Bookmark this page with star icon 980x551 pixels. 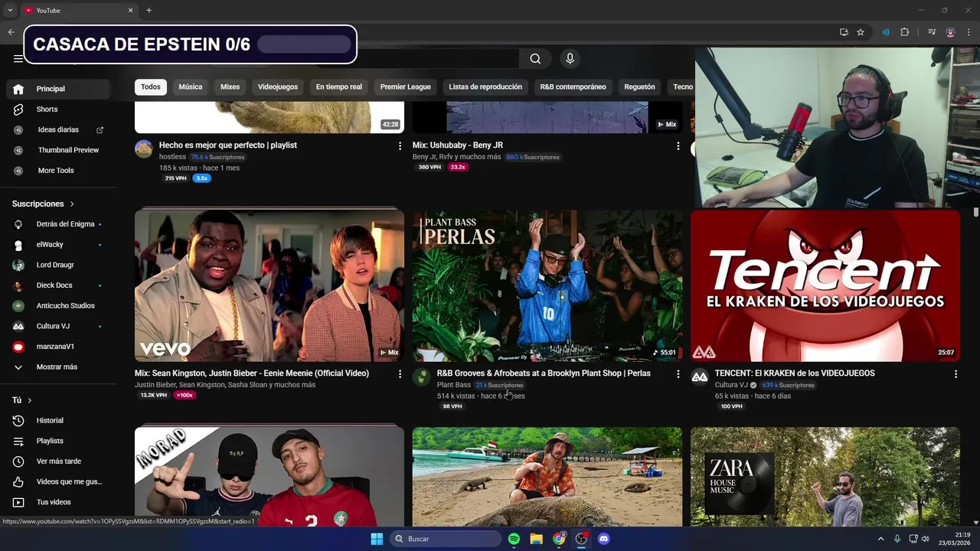(x=861, y=32)
